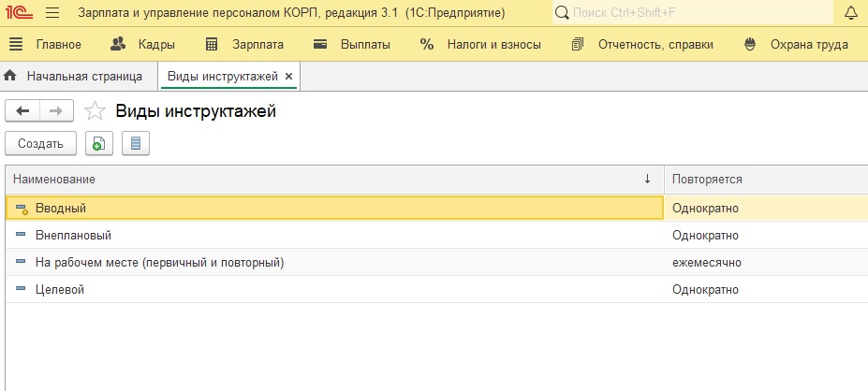Go back with left arrow button
Viewport: 868px width, 391px height.
22,111
